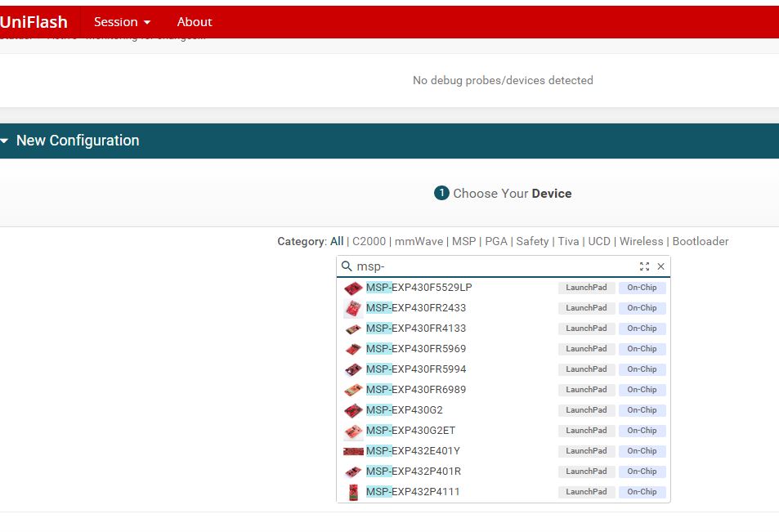Click On-Chip tag on MSP-EXP430FR4133 row
This screenshot has width=779, height=532.
642,329
